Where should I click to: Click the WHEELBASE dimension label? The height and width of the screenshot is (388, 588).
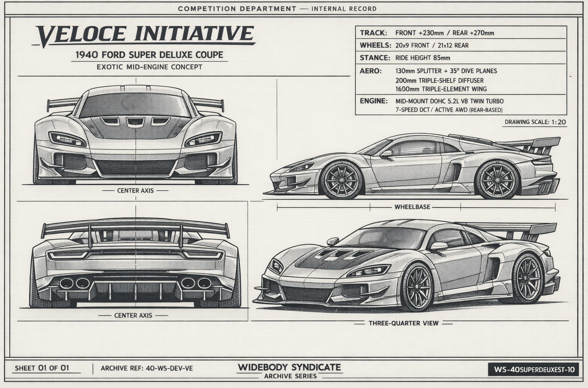pos(412,207)
